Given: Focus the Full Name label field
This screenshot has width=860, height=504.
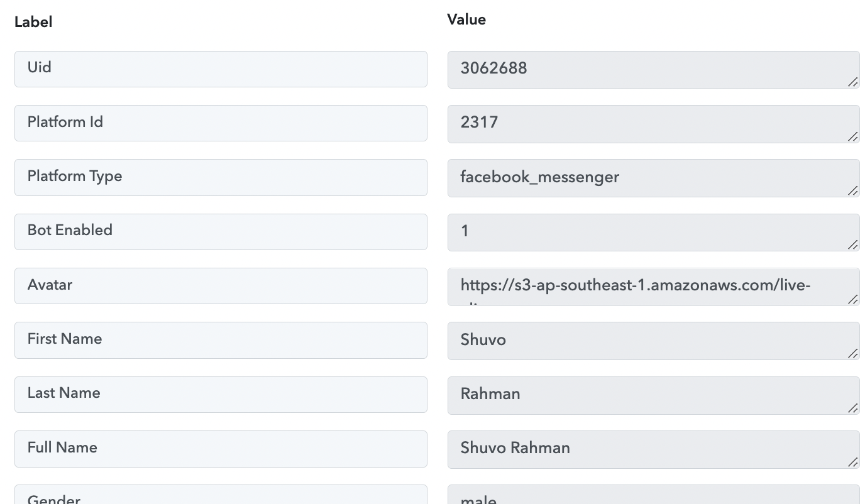Looking at the screenshot, I should tap(221, 449).
